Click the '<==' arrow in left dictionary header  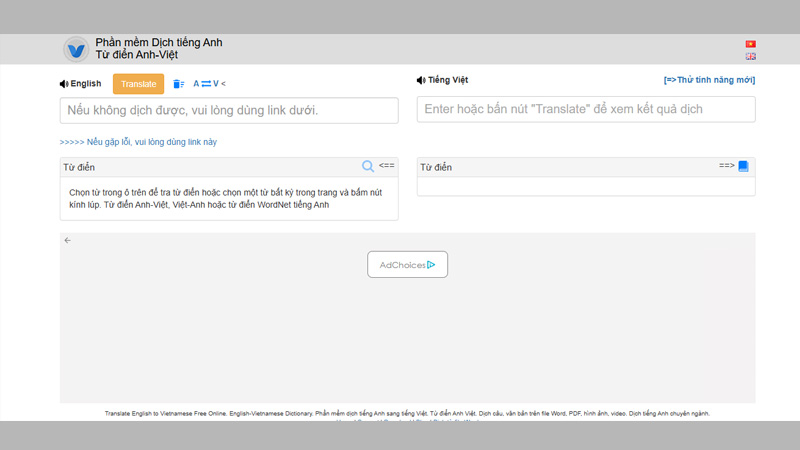pos(387,166)
